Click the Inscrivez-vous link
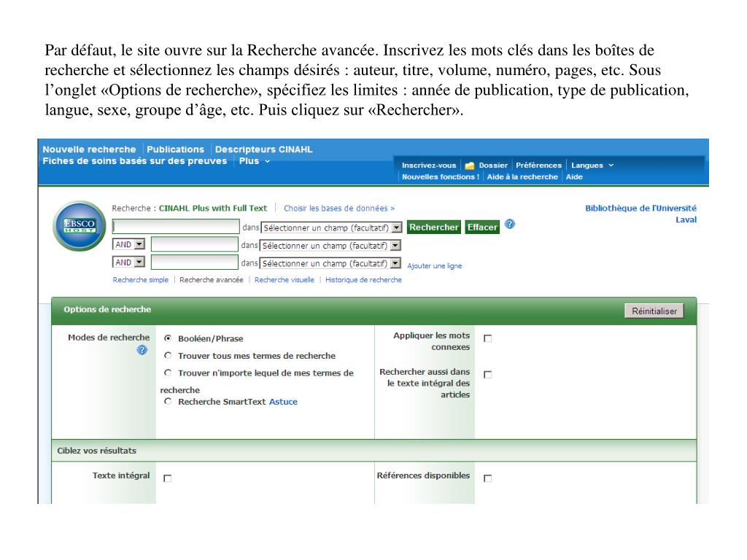This screenshot has height=560, width=747. (x=429, y=166)
